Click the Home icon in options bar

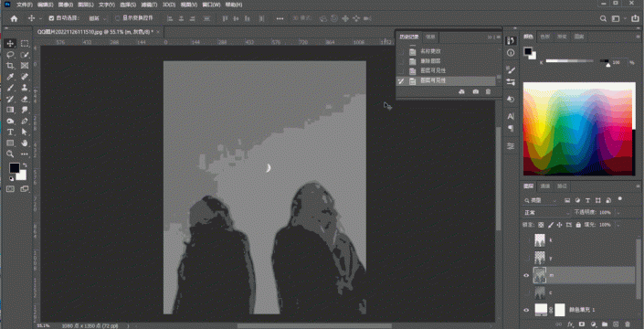[14, 18]
